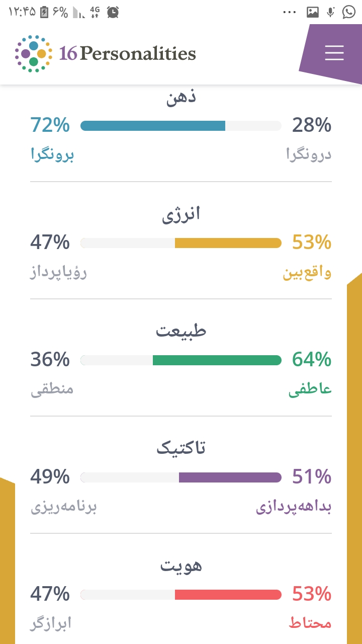Viewport: 362px width, 644px height.
Task: Tap the three-dots notification overflow icon
Action: (290, 13)
